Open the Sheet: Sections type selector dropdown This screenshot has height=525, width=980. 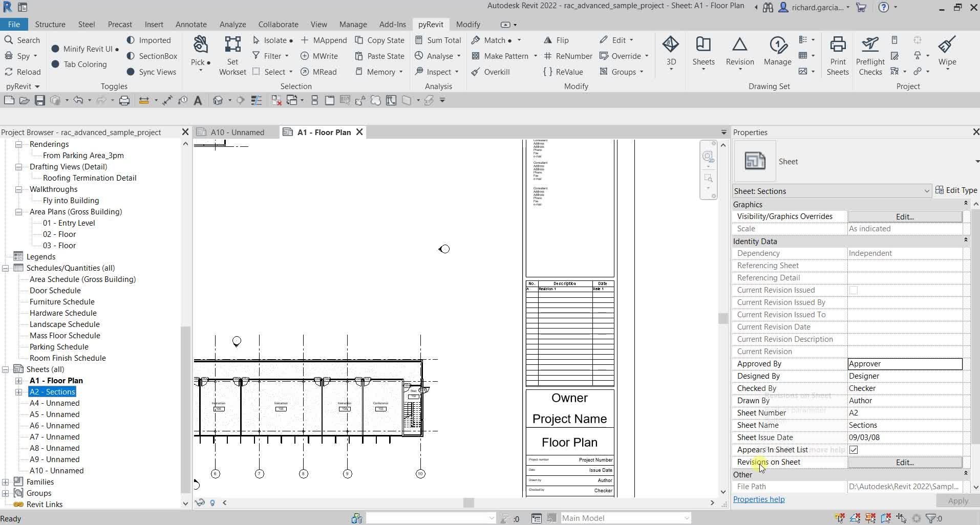[x=927, y=191]
